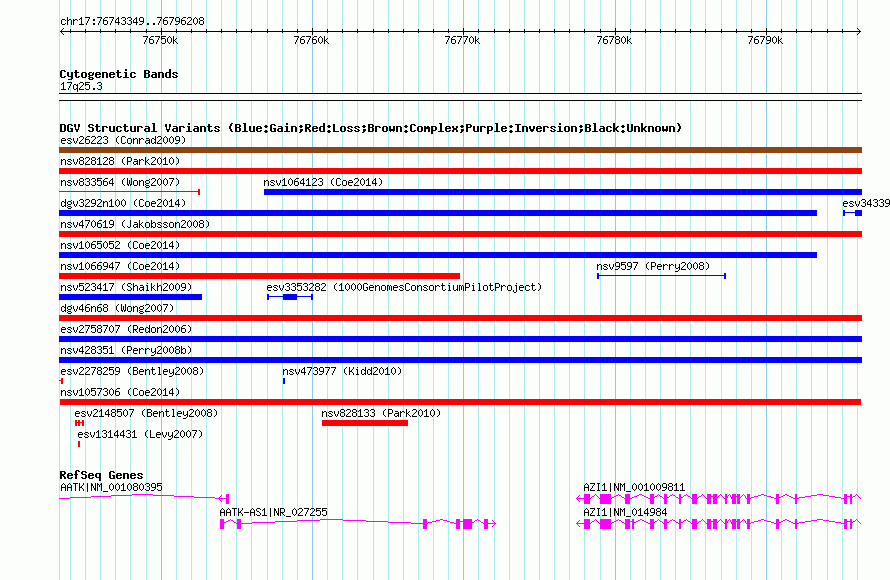Click the dgv3292n100 (Coe2014) variant label
The image size is (890, 580).
click(x=123, y=203)
